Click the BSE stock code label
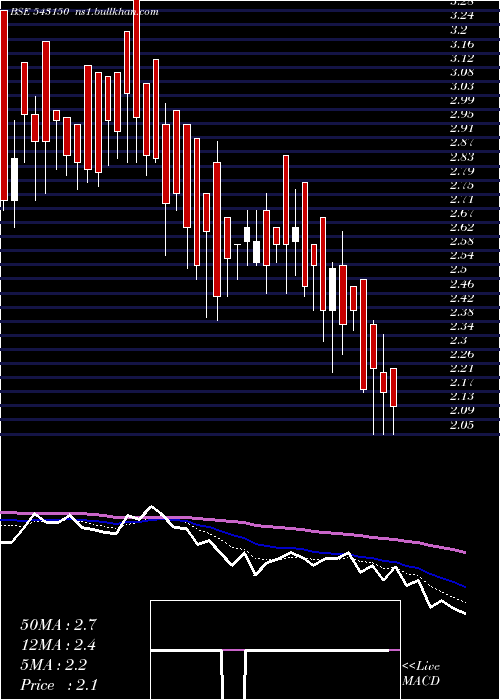 coord(39,12)
